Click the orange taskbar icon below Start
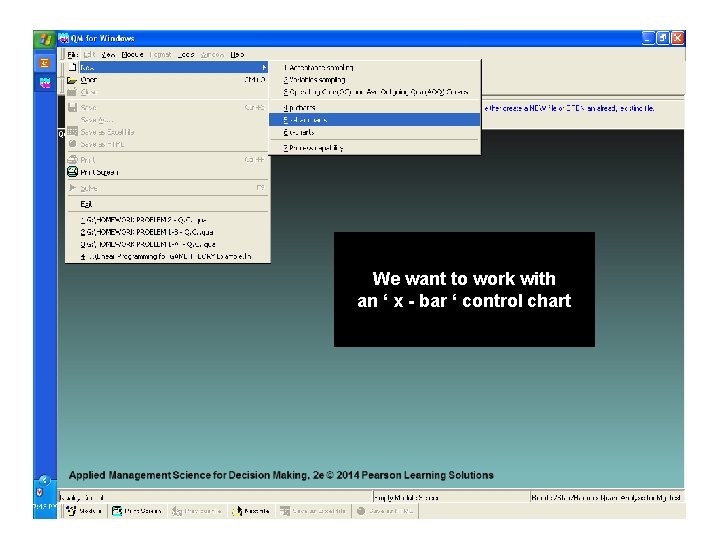720x540 pixels. (45, 63)
